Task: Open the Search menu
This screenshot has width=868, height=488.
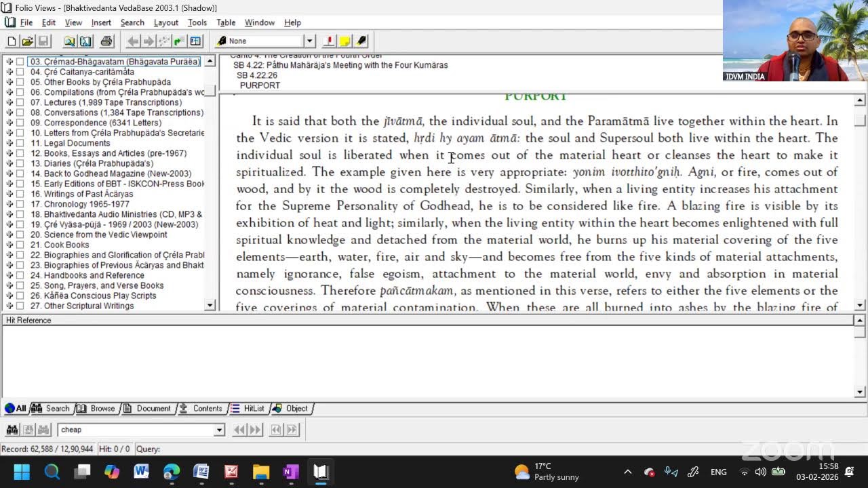Action: tap(132, 22)
